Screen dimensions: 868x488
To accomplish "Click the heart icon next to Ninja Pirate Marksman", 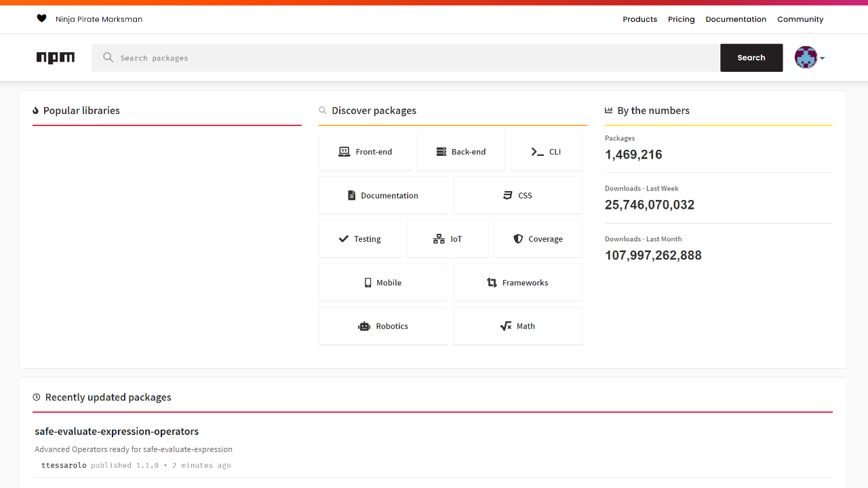I will point(42,18).
